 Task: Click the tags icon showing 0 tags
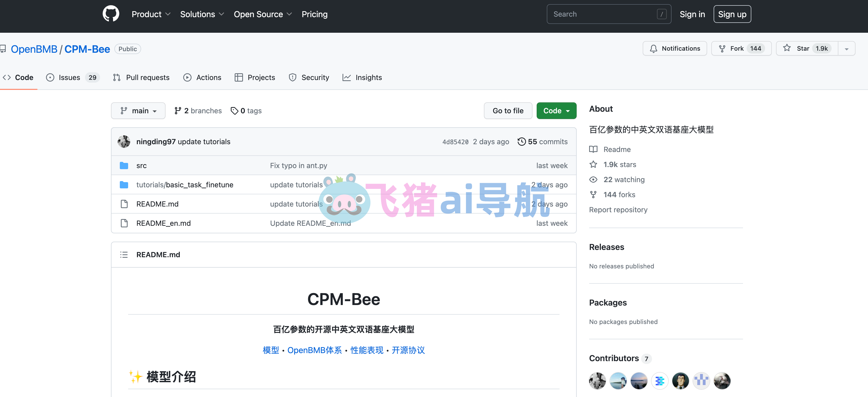(234, 110)
